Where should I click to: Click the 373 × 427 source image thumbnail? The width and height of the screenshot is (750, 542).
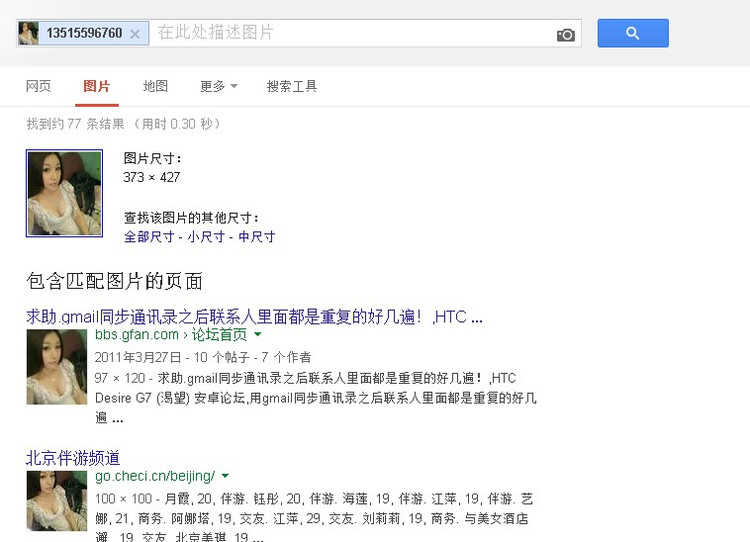click(64, 194)
